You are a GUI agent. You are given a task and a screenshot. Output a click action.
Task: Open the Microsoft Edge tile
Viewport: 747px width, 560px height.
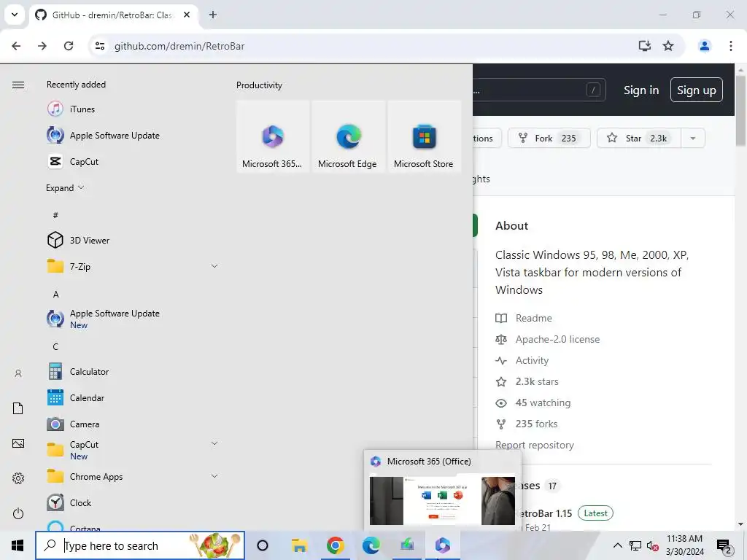(348, 136)
